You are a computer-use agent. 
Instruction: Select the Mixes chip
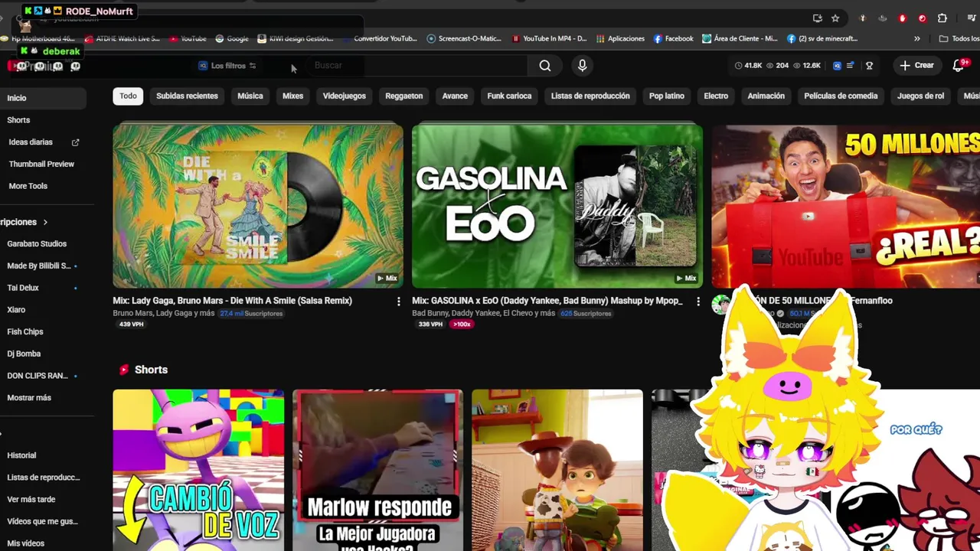click(292, 96)
